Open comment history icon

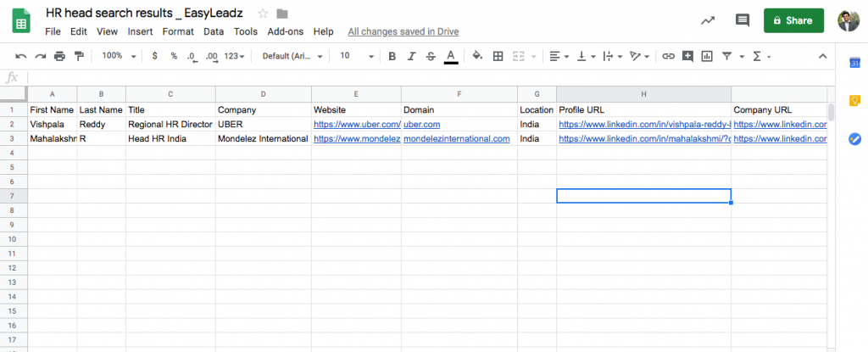click(742, 20)
